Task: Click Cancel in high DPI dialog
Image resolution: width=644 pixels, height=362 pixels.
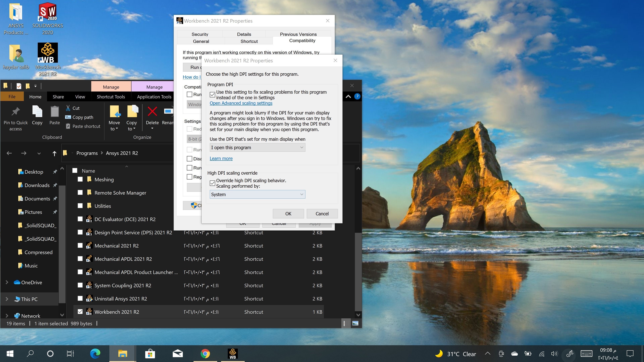Action: 322,214
